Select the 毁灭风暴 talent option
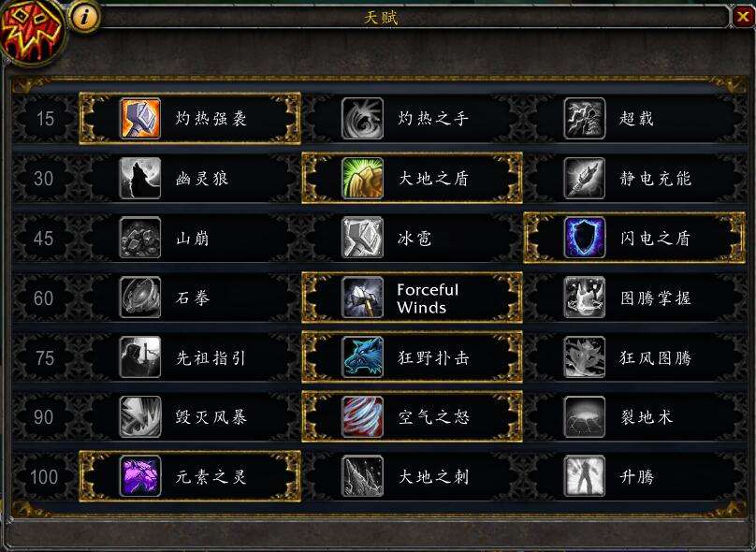Viewport: 756px width, 552px height. [190, 417]
